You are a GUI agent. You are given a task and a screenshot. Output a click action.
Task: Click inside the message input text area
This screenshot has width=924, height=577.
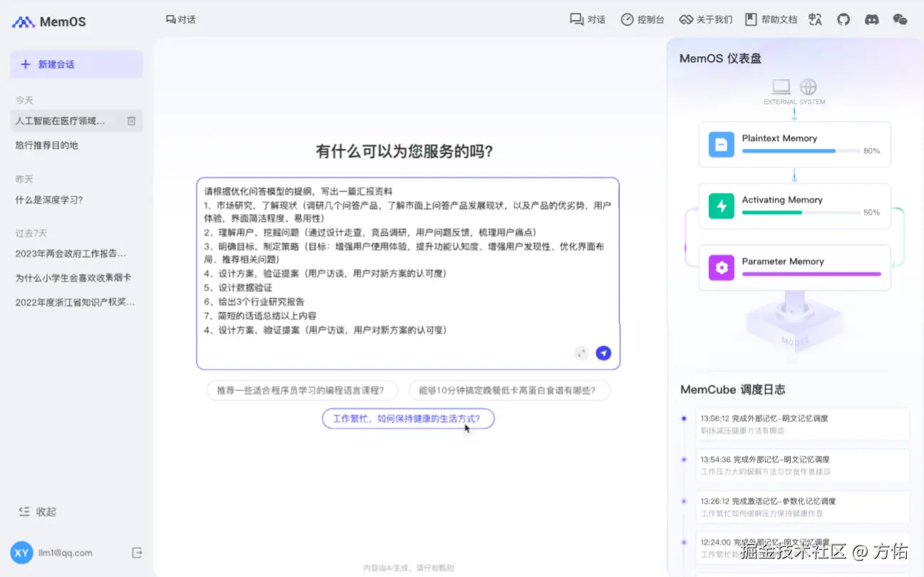pyautogui.click(x=408, y=274)
